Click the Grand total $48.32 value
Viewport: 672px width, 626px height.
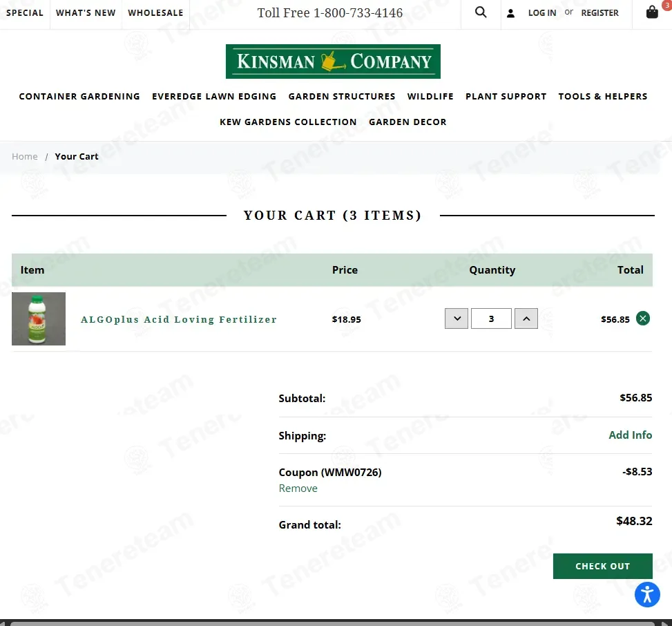point(634,521)
